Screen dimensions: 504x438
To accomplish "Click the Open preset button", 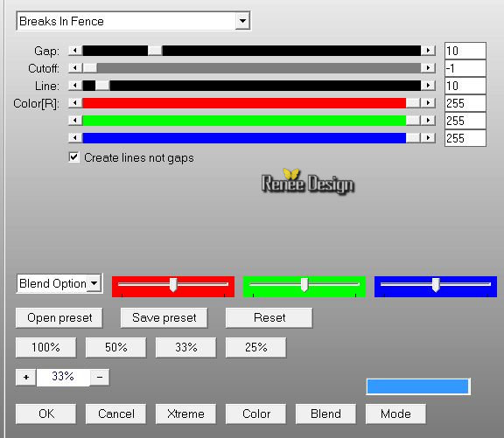I will click(x=59, y=317).
